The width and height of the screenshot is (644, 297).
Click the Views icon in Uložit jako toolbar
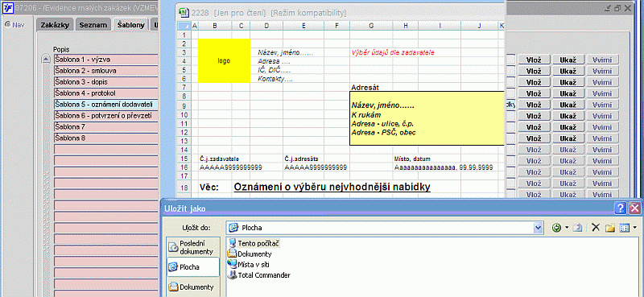point(625,228)
